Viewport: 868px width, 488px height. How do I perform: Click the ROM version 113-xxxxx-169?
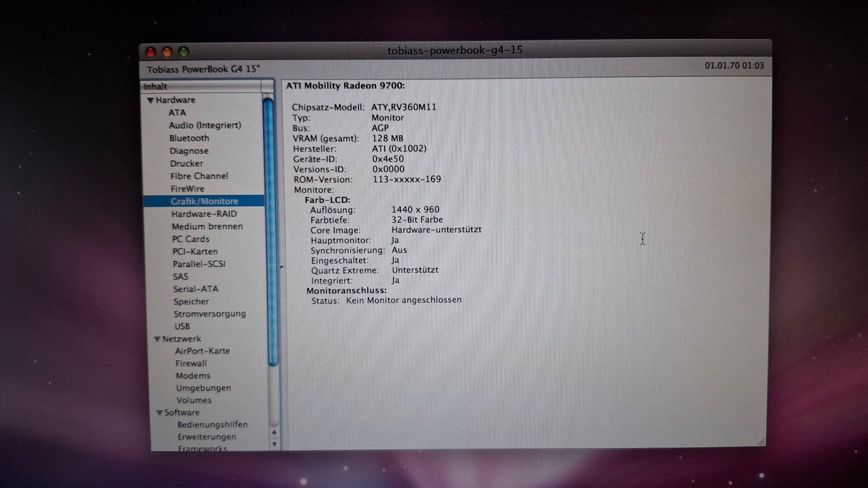pyautogui.click(x=407, y=179)
